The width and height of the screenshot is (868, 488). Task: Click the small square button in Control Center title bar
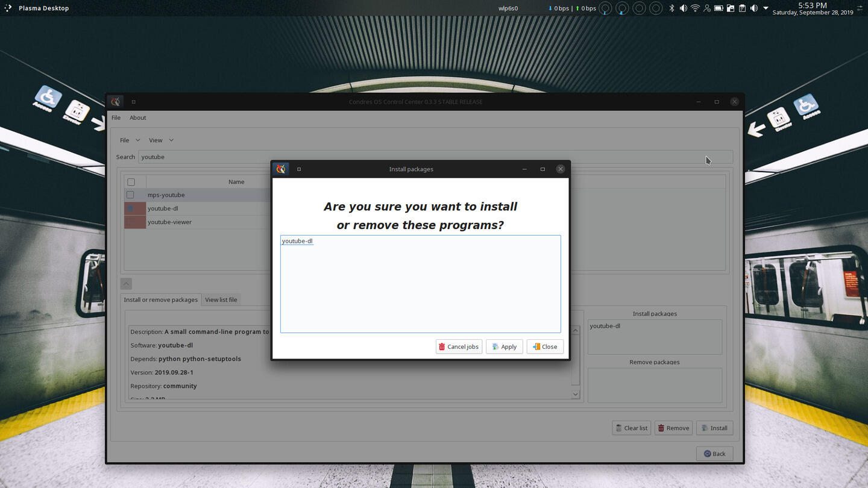point(133,102)
